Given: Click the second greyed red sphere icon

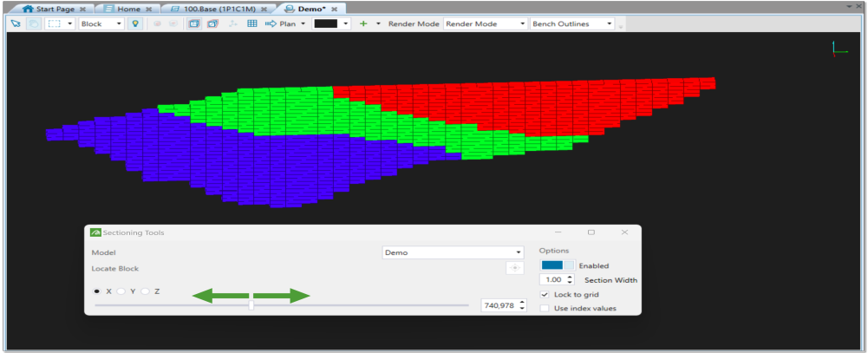Looking at the screenshot, I should pyautogui.click(x=173, y=24).
